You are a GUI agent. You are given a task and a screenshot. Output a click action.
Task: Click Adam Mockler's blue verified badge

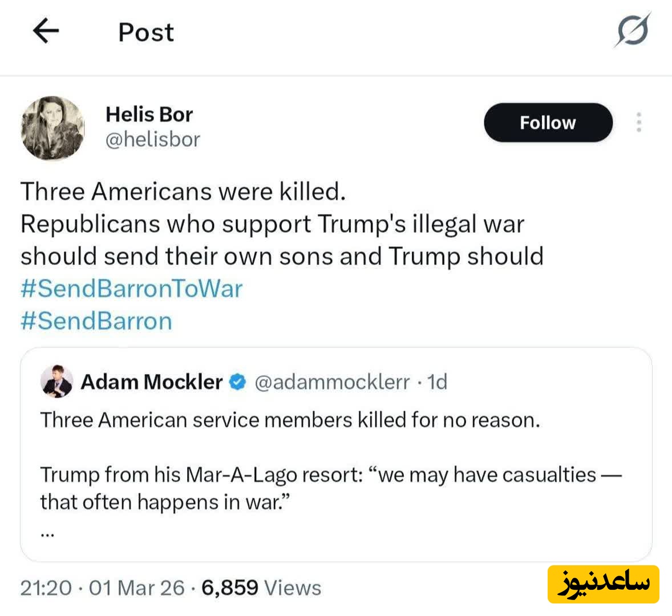coord(238,382)
